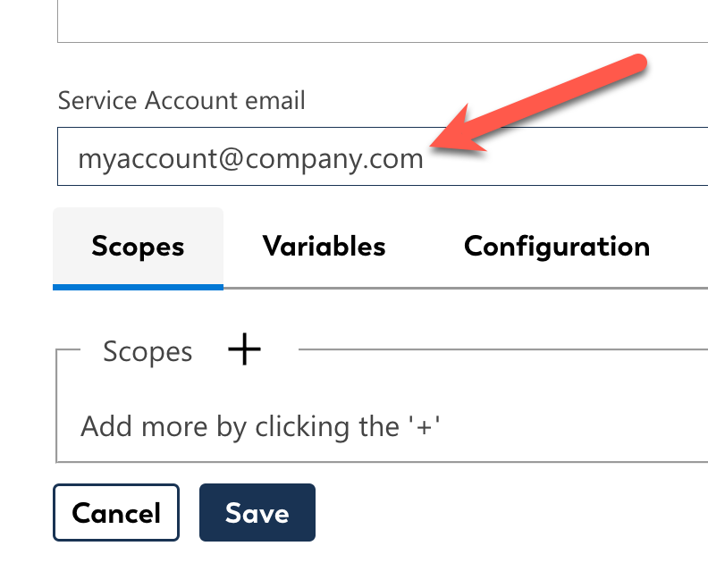Viewport: 708px width, 588px height.
Task: Click the Scopes section legend label
Action: pos(147,352)
